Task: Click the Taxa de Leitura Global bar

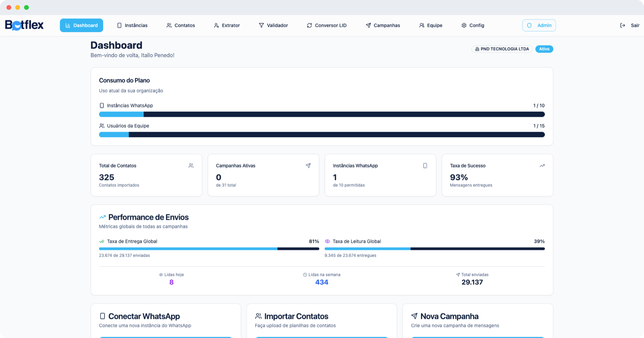Action: (435, 249)
